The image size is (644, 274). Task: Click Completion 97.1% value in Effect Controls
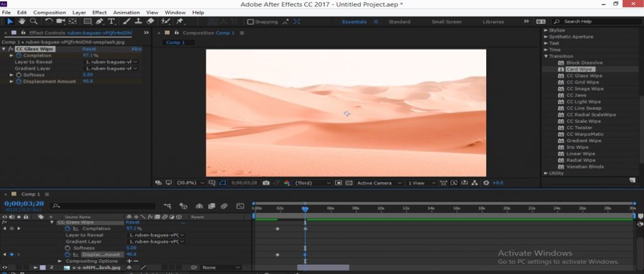91,55
